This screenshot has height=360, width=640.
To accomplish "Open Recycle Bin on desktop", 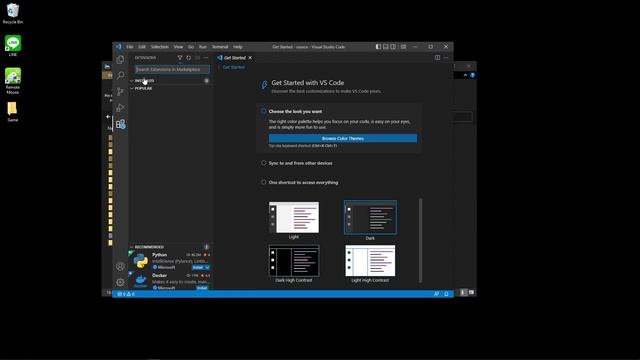I will pyautogui.click(x=13, y=13).
